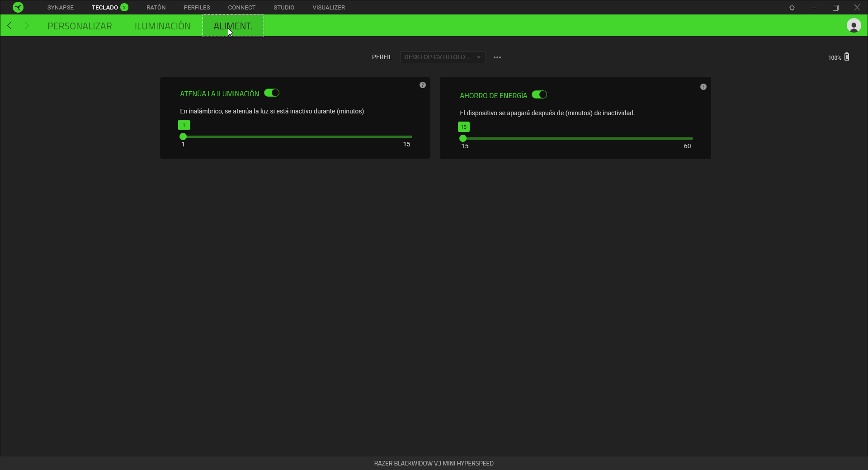Open the settings gear icon
Image resolution: width=868 pixels, height=470 pixels.
pos(792,8)
